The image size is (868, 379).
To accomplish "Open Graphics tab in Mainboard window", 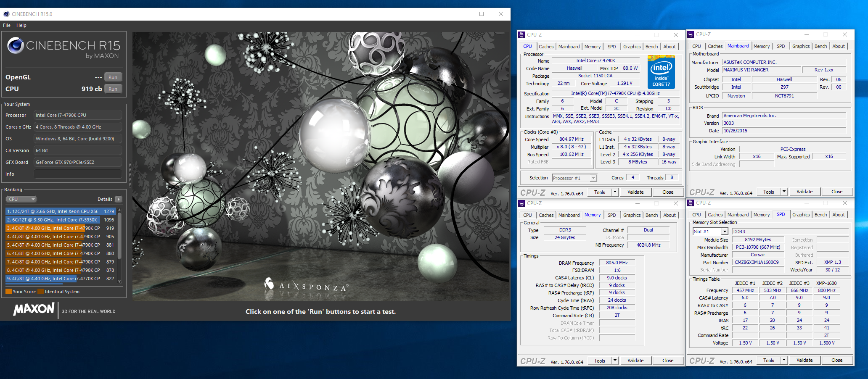I will pos(801,46).
